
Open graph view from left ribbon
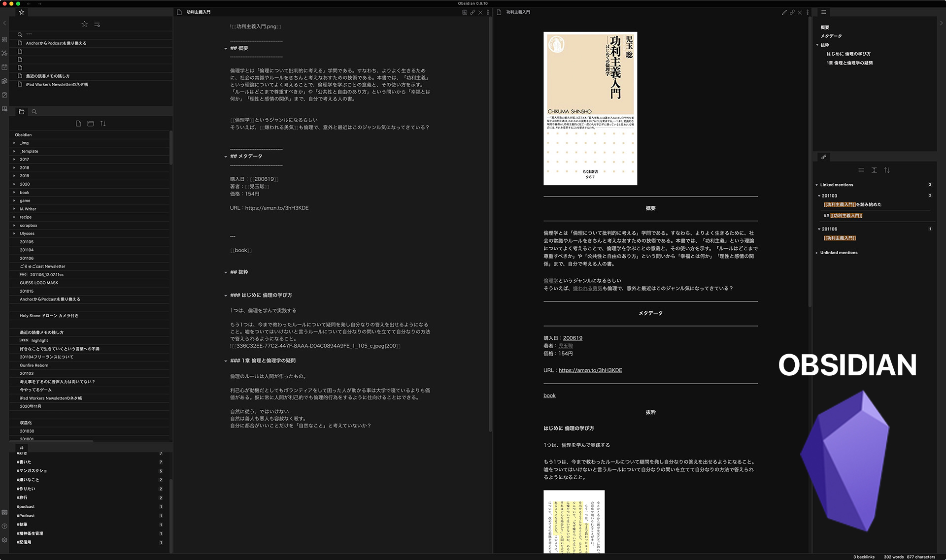pyautogui.click(x=4, y=53)
